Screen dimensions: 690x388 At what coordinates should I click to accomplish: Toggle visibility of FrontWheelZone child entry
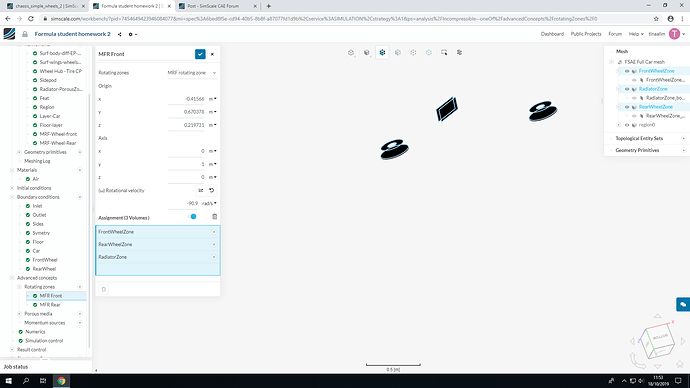click(634, 80)
